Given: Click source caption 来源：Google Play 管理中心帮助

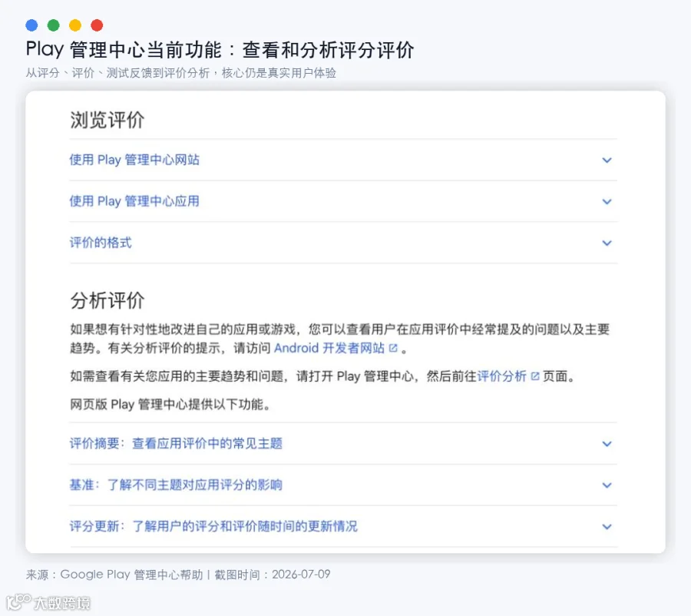Looking at the screenshot, I should coord(114,575).
